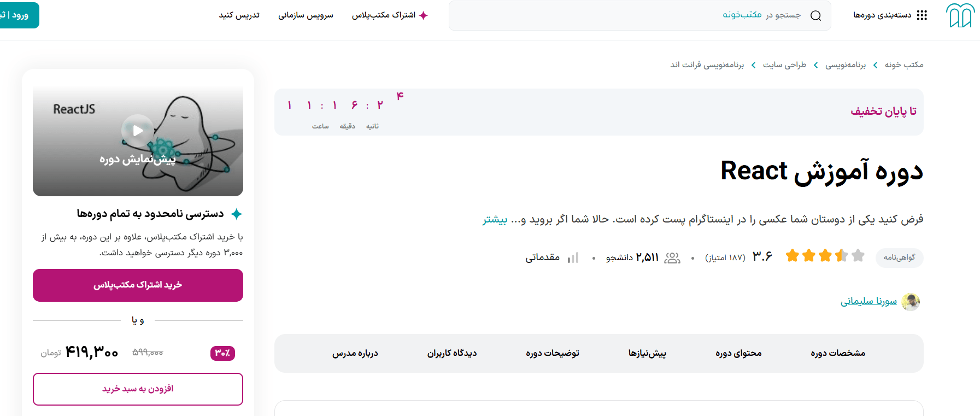Click افزودن به سبد خرید button

(x=138, y=389)
